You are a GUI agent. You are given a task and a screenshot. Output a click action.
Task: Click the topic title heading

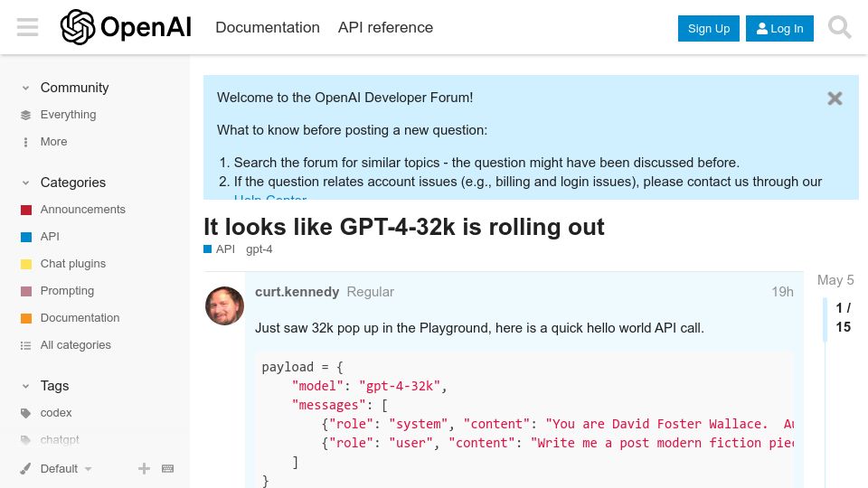(x=403, y=227)
